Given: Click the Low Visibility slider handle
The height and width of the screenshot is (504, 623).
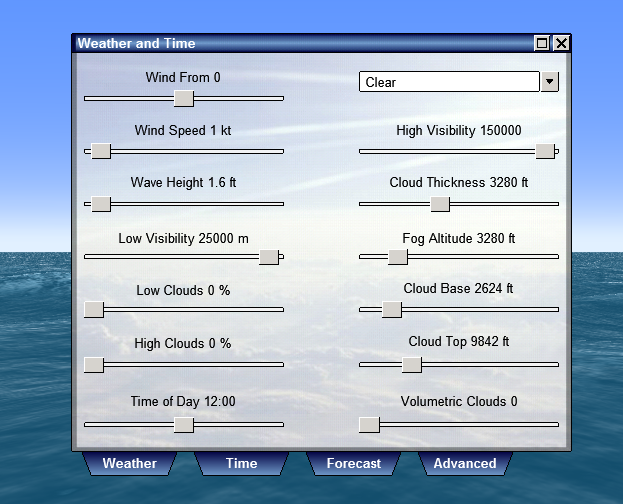Looking at the screenshot, I should pyautogui.click(x=269, y=257).
